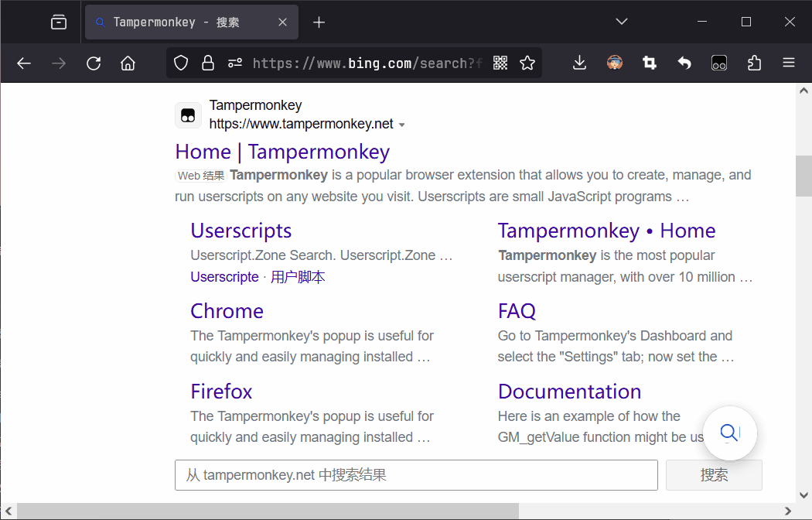
Task: Click the vertical scrollbar up arrow
Action: coord(803,91)
